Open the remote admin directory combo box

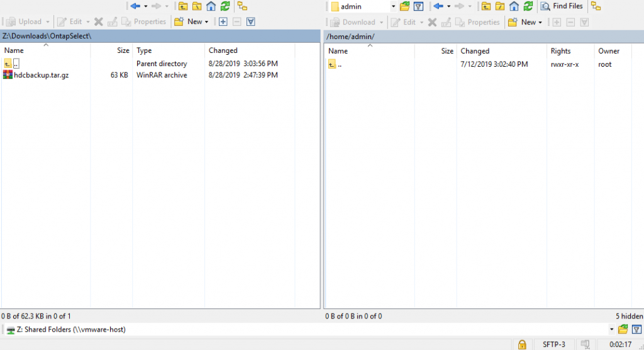[364, 6]
